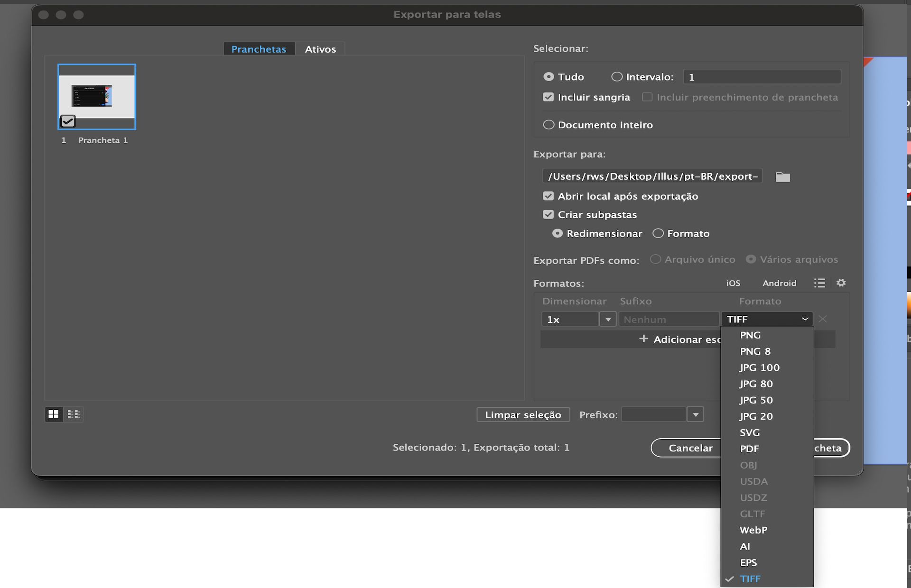Screen dimensions: 911x588
Task: Choose the Formato subfolder radio button
Action: point(658,233)
